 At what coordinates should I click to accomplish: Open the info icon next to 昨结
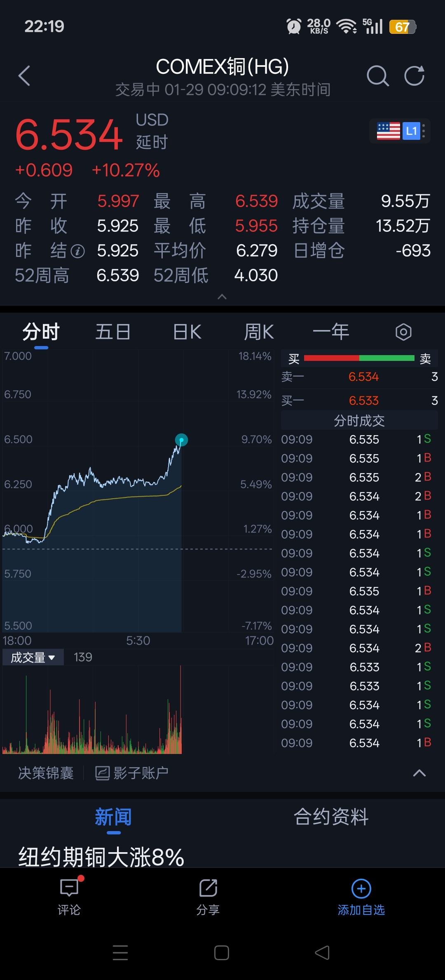78,251
